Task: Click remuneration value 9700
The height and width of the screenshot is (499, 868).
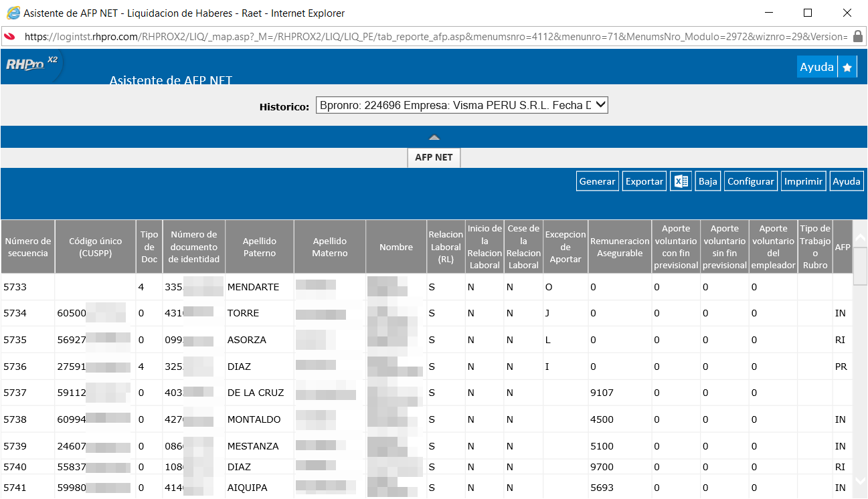Action: click(602, 467)
